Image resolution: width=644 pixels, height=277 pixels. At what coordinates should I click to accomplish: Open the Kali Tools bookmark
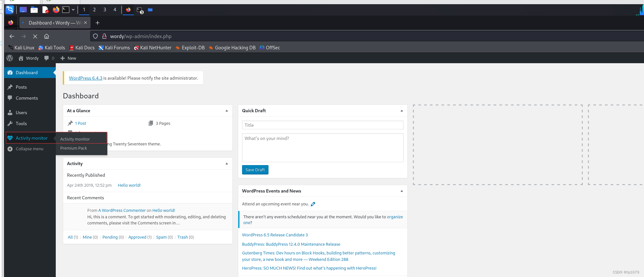point(52,48)
